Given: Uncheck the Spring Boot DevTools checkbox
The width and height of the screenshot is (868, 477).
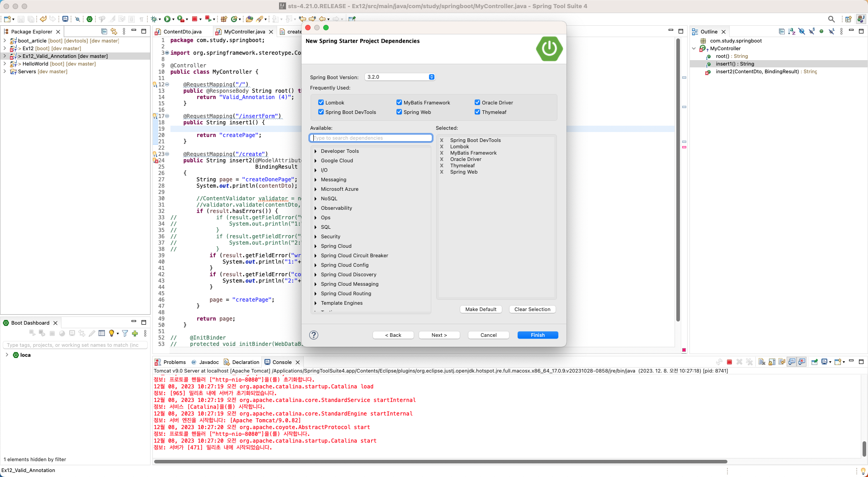Looking at the screenshot, I should coord(321,112).
